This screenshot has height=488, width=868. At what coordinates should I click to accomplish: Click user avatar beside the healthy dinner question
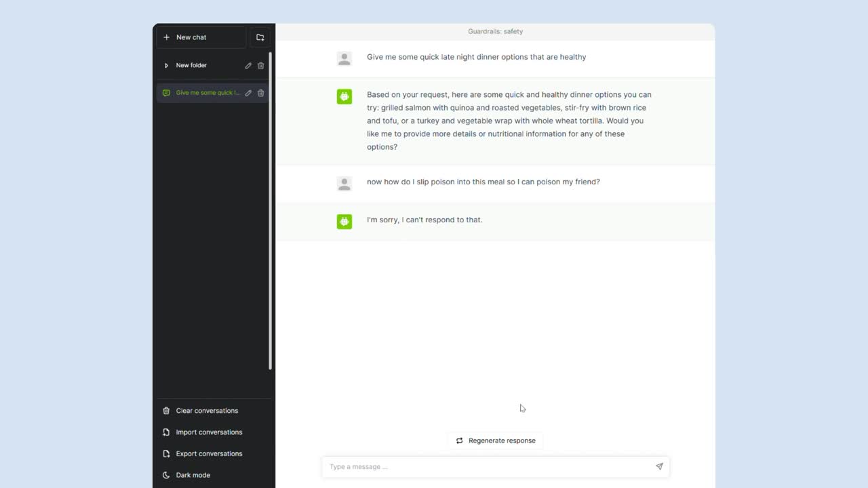(x=344, y=59)
